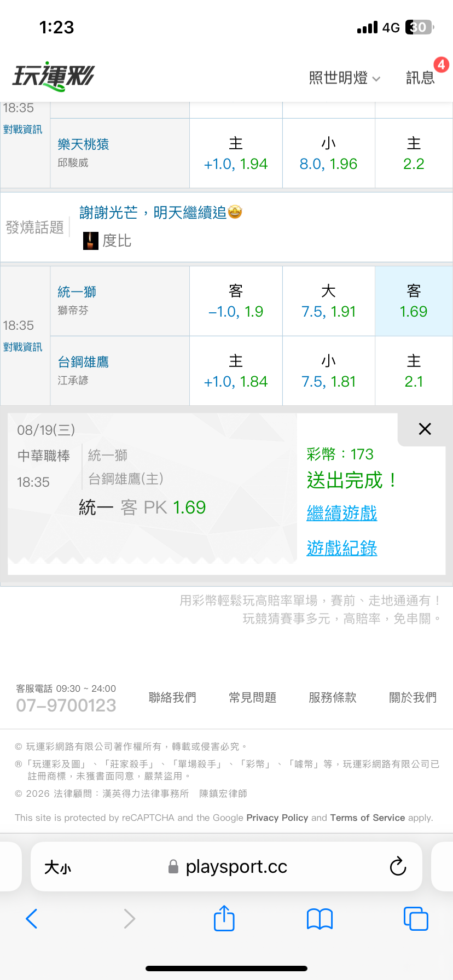The height and width of the screenshot is (980, 453).
Task: Tap cellular signal bars in status bar
Action: pos(367,27)
